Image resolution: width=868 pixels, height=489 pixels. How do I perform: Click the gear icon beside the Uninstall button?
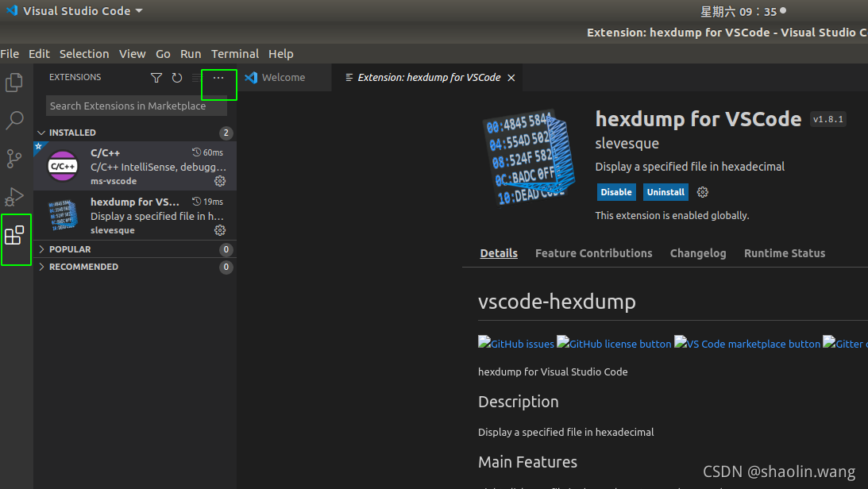(702, 192)
